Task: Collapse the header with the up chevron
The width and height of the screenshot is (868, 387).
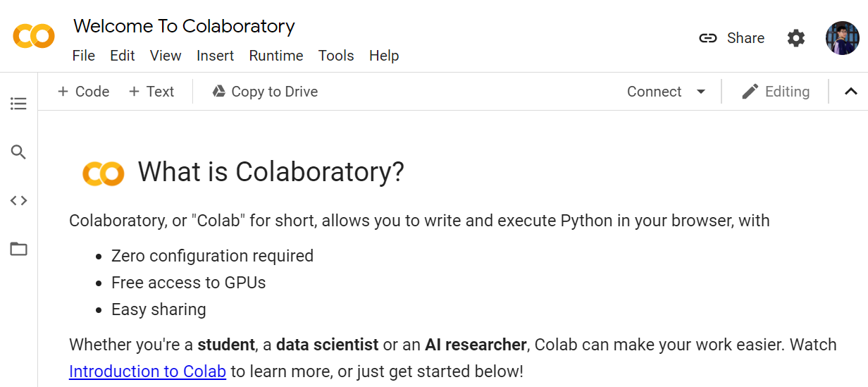Action: pos(850,92)
